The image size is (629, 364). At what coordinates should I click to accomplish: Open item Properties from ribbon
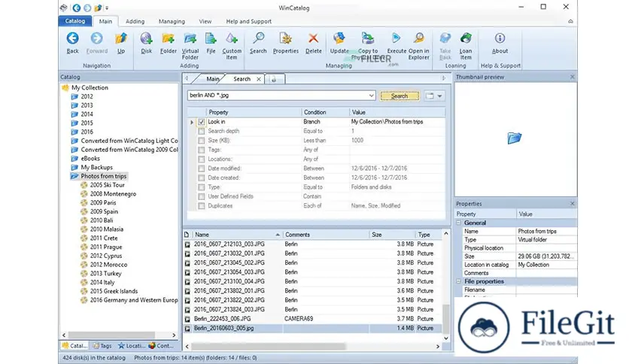point(286,38)
